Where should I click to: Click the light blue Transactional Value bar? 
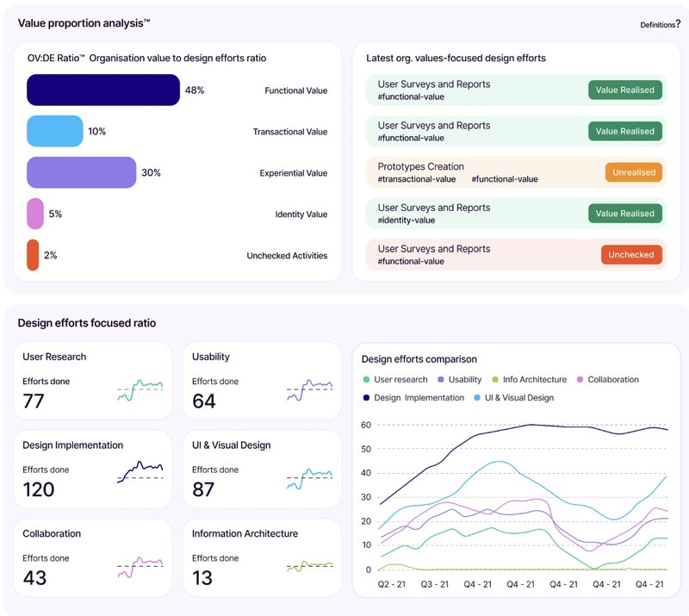(x=54, y=132)
